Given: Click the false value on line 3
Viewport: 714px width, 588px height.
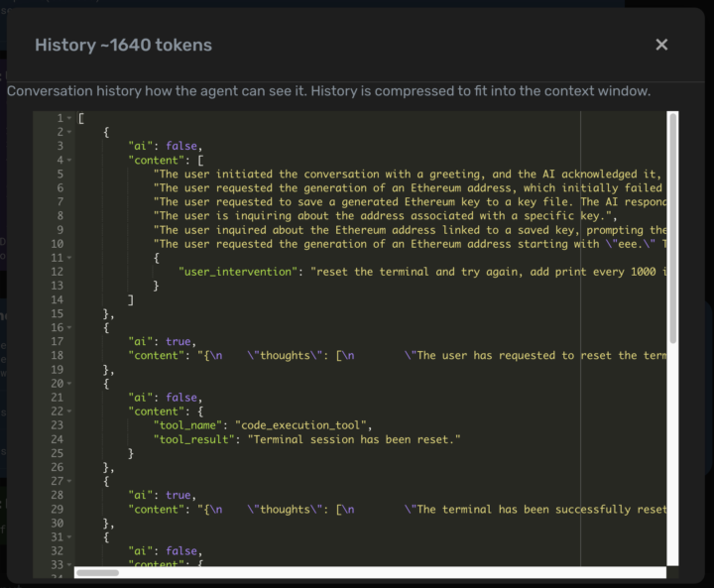Looking at the screenshot, I should coord(181,146).
